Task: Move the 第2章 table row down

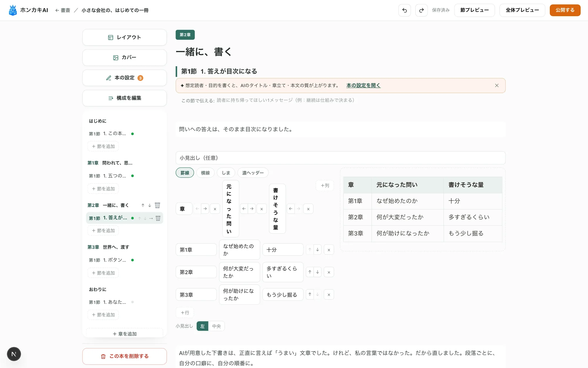Action: click(x=318, y=272)
